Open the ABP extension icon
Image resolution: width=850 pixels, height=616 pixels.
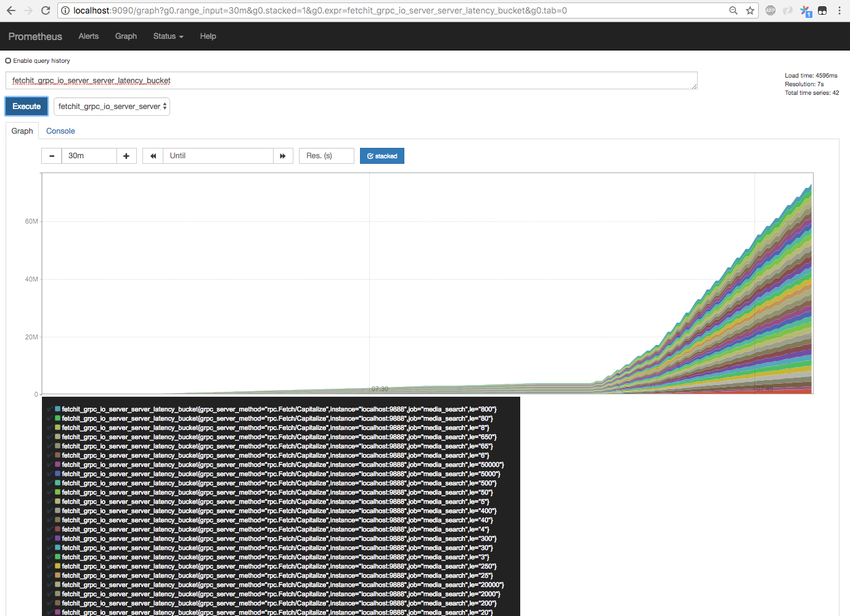pos(770,10)
